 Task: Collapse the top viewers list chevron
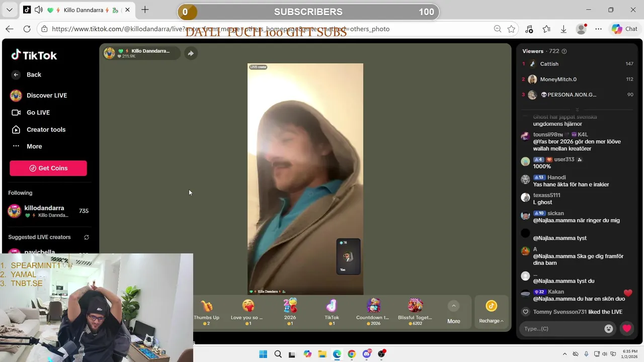577,109
